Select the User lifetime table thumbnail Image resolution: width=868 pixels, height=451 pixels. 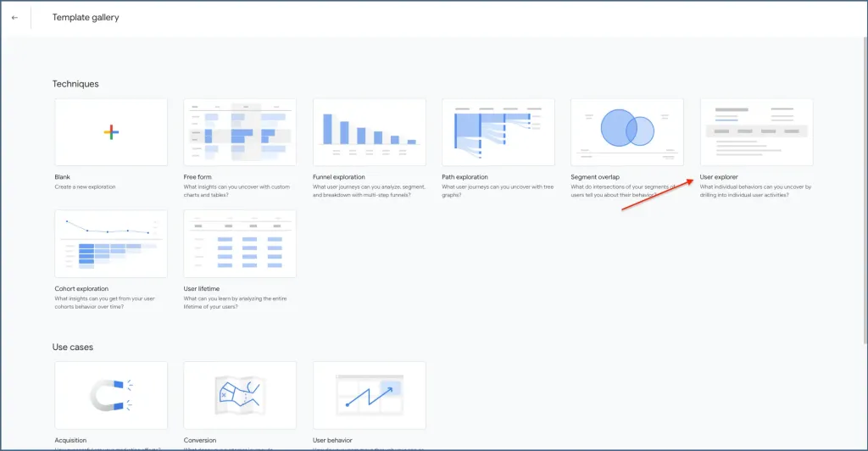pyautogui.click(x=240, y=243)
